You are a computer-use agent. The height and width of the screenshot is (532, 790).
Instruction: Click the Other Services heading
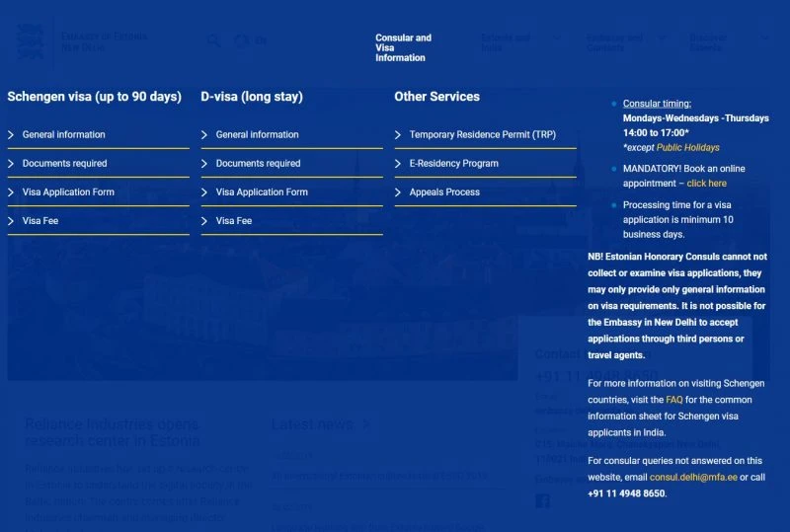[x=436, y=97]
